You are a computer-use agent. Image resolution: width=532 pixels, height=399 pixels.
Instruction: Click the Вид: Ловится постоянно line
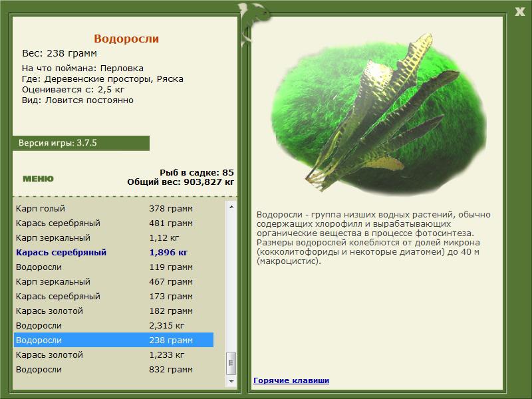(78, 100)
